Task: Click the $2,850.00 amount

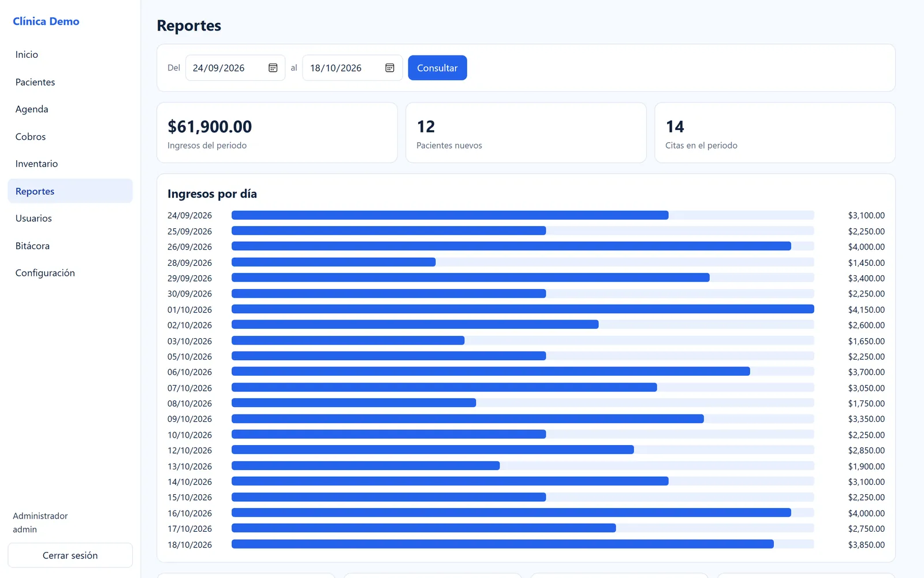Action: [866, 450]
